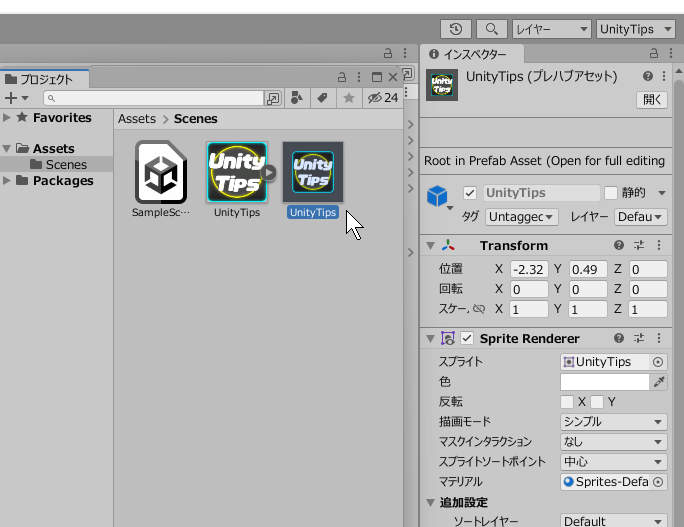The width and height of the screenshot is (684, 527).
Task: Expand the UnityTips sprite sub-assets arrow
Action: pos(269,173)
